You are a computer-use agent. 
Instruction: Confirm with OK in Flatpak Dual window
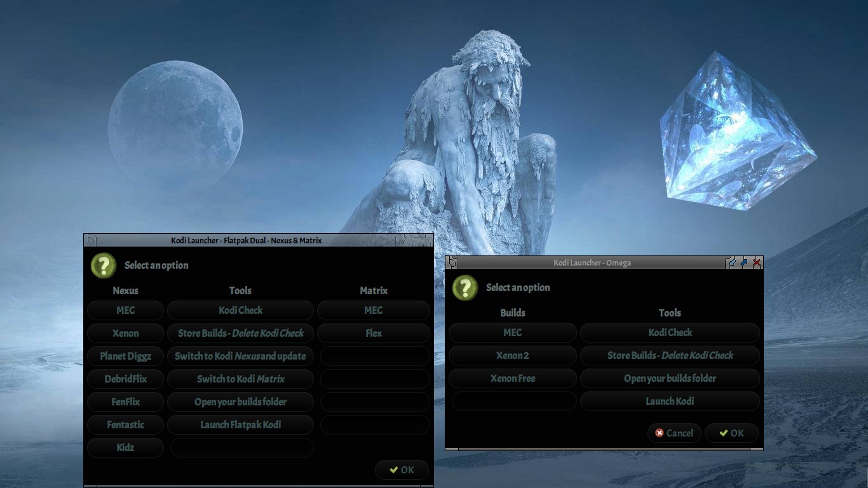point(402,470)
